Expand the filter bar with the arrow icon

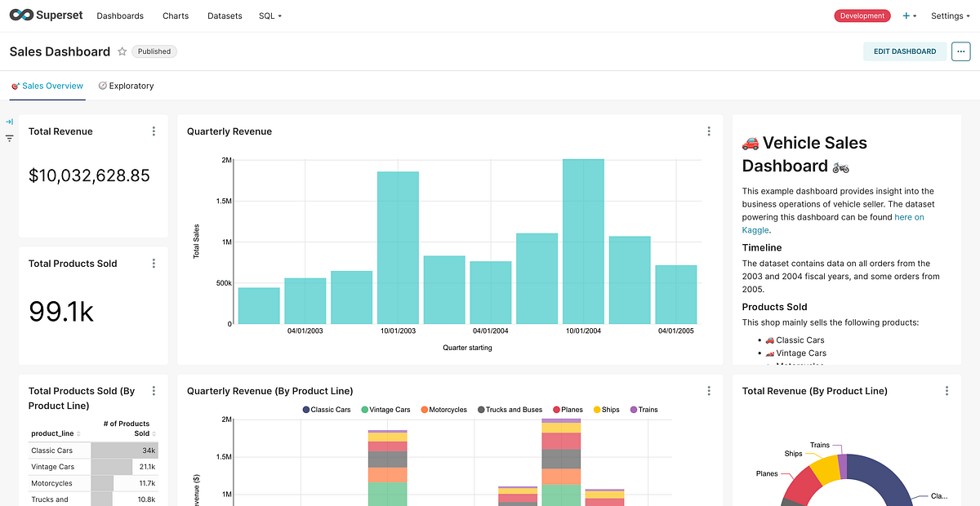coord(9,121)
